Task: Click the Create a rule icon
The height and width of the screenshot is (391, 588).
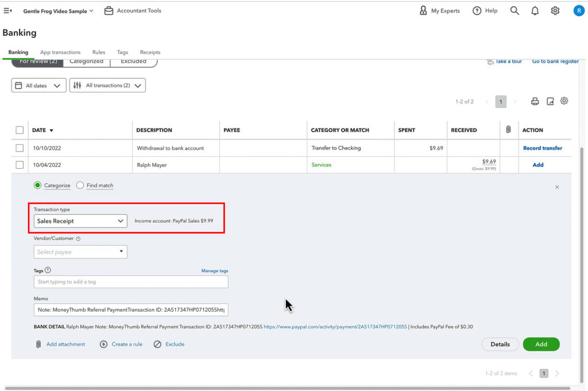Action: 104,344
